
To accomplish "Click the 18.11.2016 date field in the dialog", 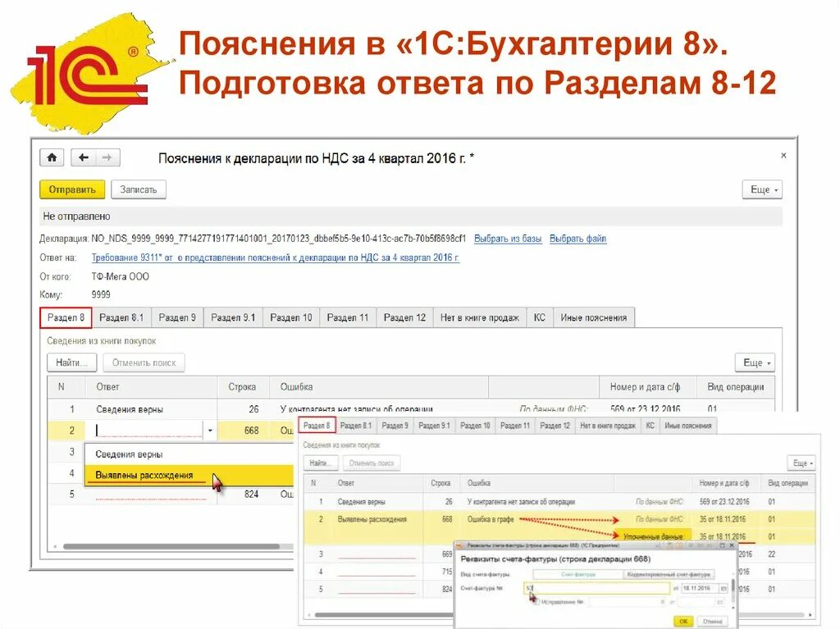I will coord(699,588).
